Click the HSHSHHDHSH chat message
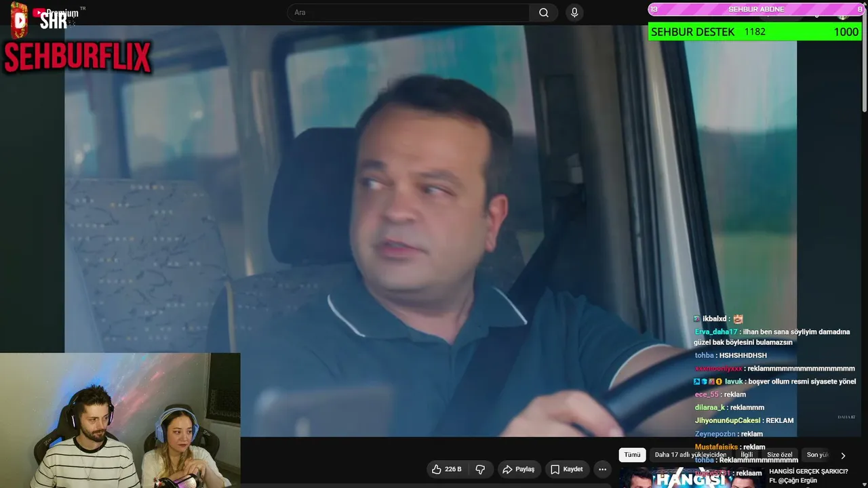Screen dimensions: 868x488 click(731, 355)
